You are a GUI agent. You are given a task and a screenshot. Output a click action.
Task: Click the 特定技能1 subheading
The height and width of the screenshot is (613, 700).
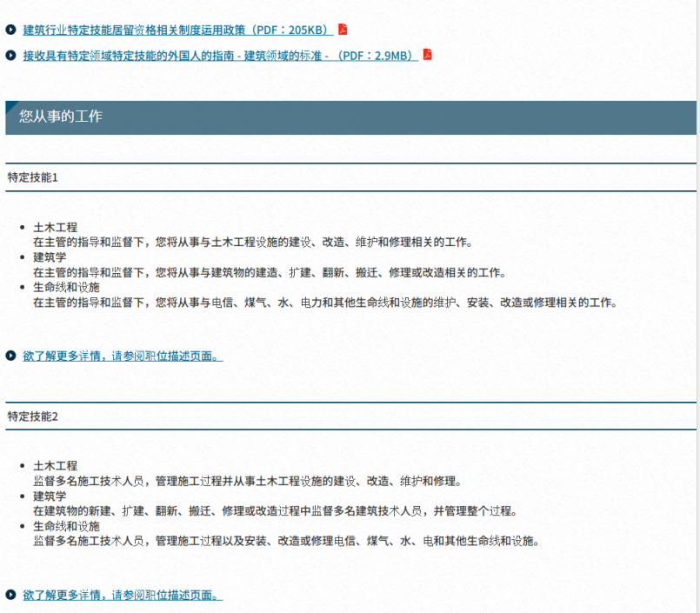tap(33, 177)
